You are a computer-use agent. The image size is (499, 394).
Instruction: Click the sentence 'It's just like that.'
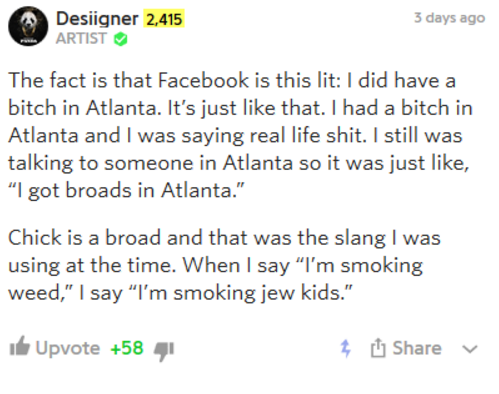click(247, 108)
